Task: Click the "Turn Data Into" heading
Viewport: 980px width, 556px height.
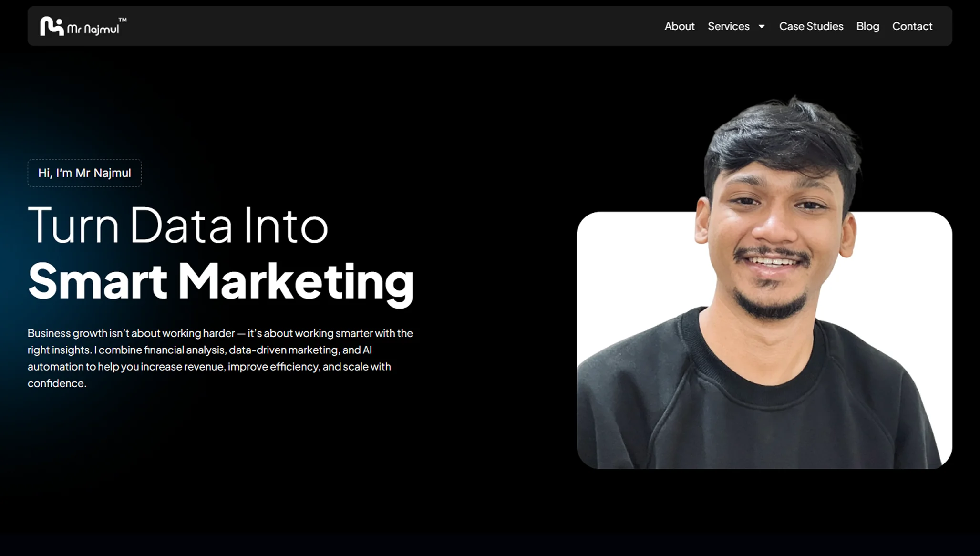Action: [x=178, y=225]
